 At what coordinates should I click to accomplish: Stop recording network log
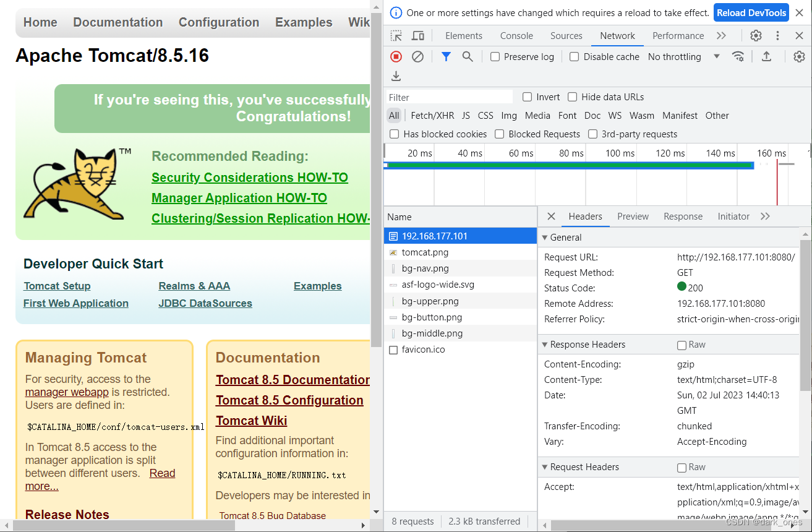[x=396, y=56]
